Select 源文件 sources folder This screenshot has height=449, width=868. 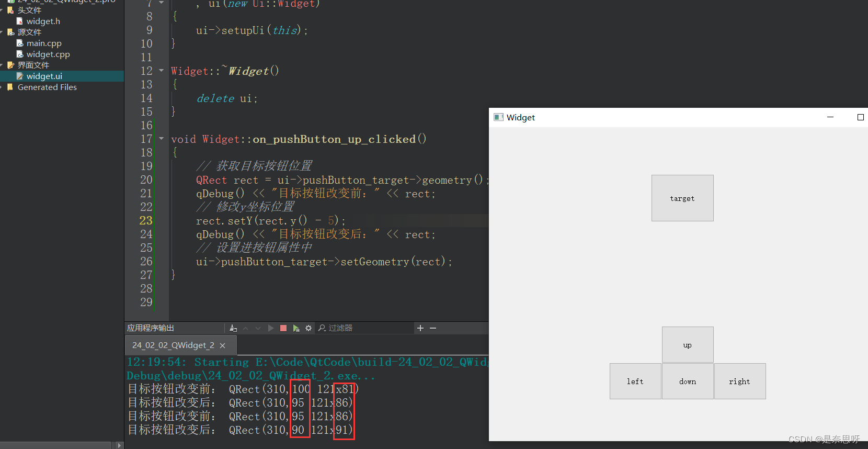click(29, 32)
